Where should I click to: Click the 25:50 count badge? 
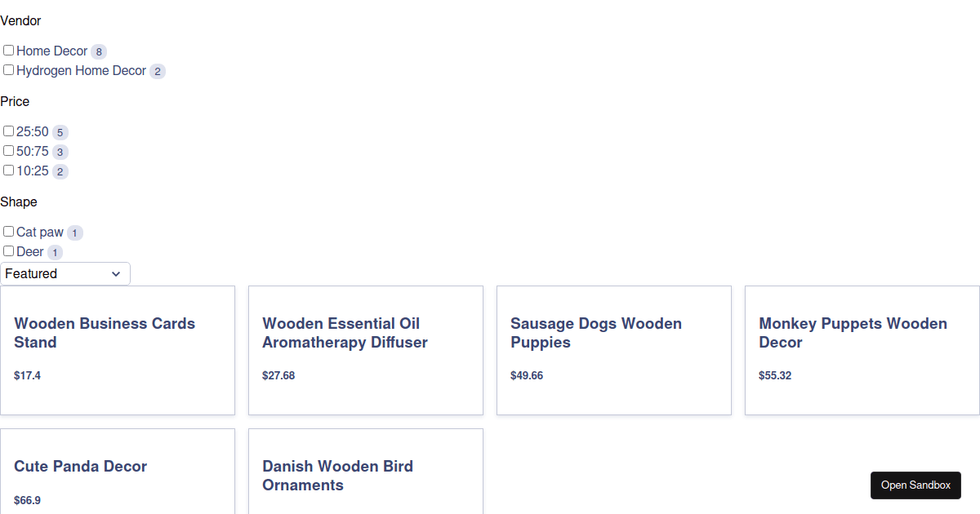pyautogui.click(x=60, y=132)
